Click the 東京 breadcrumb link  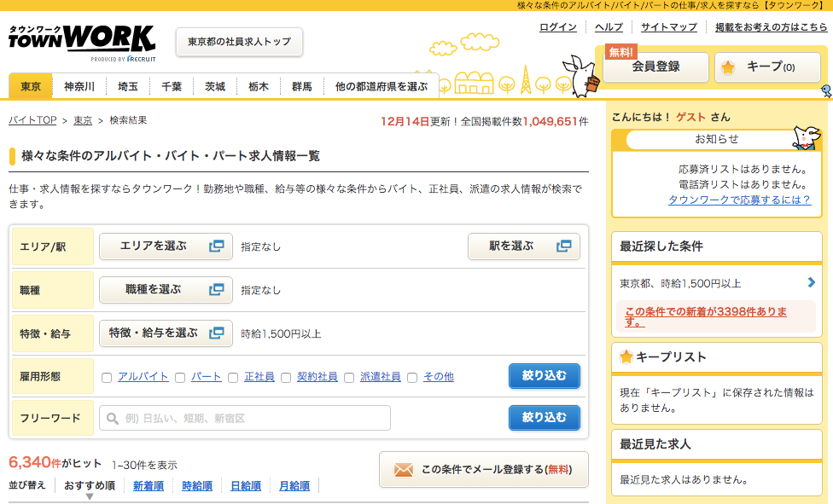coord(83,120)
